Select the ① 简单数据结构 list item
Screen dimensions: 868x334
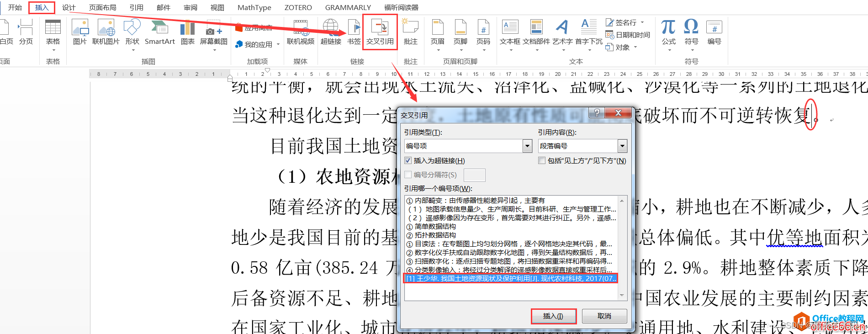(511, 226)
